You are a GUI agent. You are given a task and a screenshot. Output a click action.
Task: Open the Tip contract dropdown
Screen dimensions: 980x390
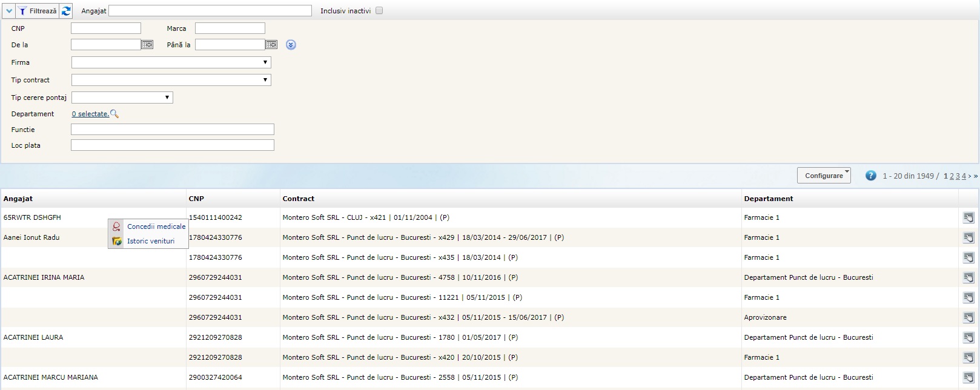click(x=171, y=80)
